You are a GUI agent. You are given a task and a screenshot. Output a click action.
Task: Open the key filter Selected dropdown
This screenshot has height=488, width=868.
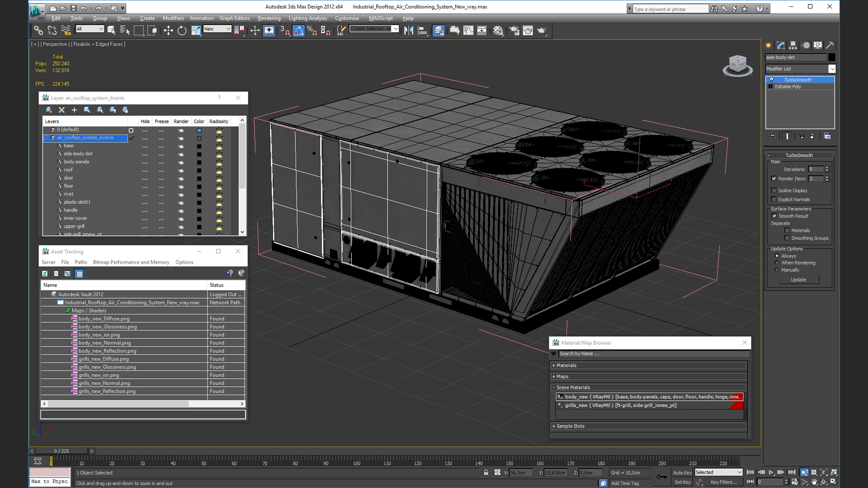coord(718,472)
